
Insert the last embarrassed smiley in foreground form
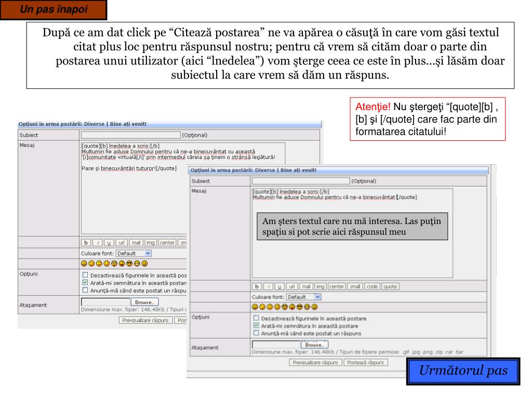314,307
